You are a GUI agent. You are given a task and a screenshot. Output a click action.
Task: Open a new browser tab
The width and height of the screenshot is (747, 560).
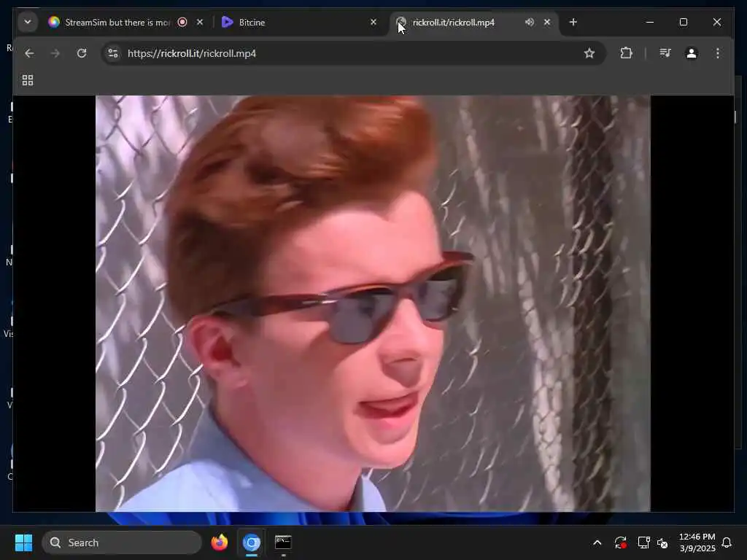[573, 22]
